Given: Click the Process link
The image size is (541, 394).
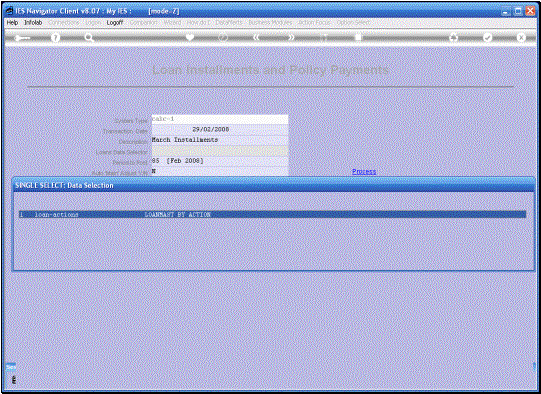Looking at the screenshot, I should pyautogui.click(x=364, y=171).
